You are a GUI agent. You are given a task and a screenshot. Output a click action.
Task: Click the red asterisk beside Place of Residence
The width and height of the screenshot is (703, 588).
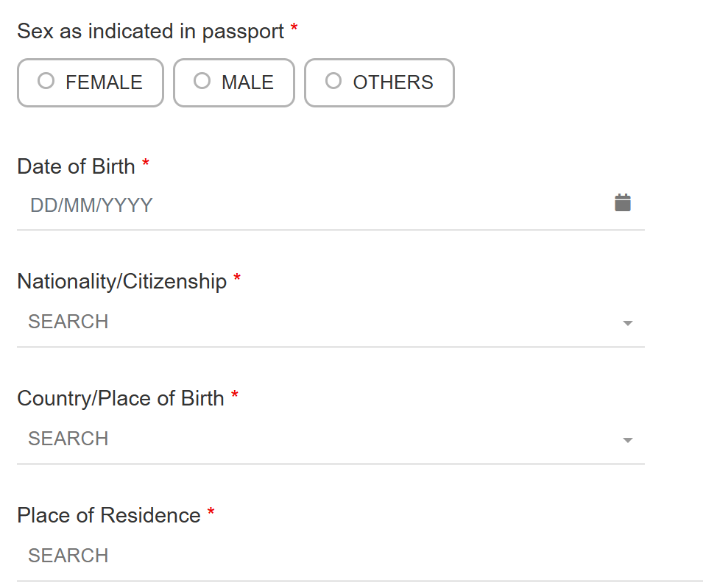click(211, 511)
